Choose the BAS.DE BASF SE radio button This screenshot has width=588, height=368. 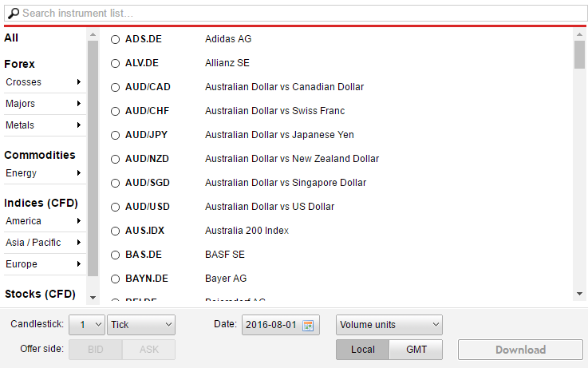point(115,255)
